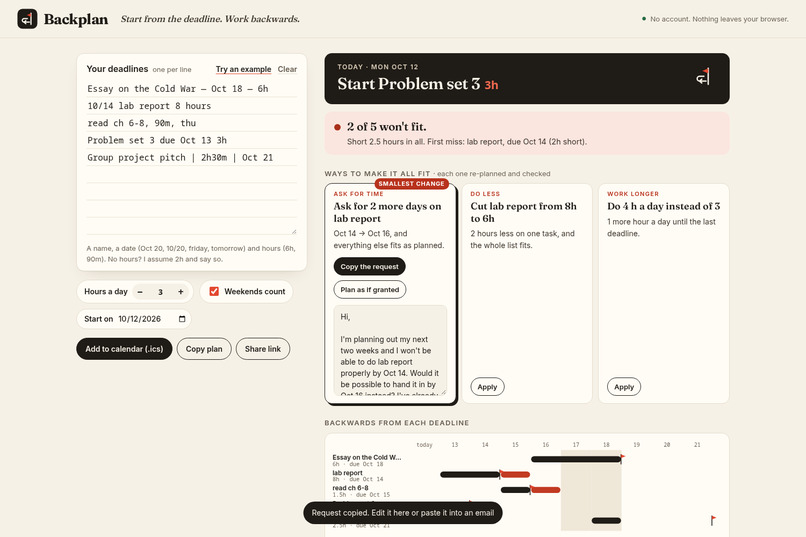Click the flag icon in the Today banner
Image resolution: width=806 pixels, height=537 pixels.
pos(703,77)
